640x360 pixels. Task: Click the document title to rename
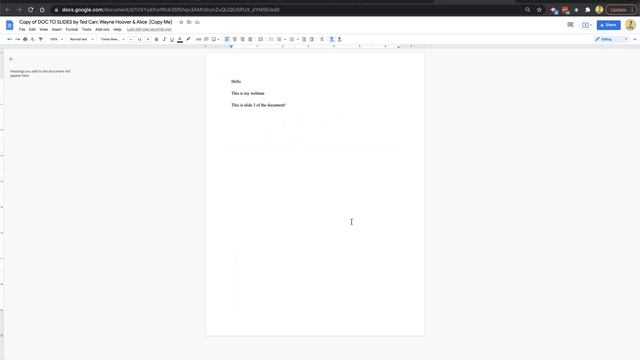(x=96, y=22)
